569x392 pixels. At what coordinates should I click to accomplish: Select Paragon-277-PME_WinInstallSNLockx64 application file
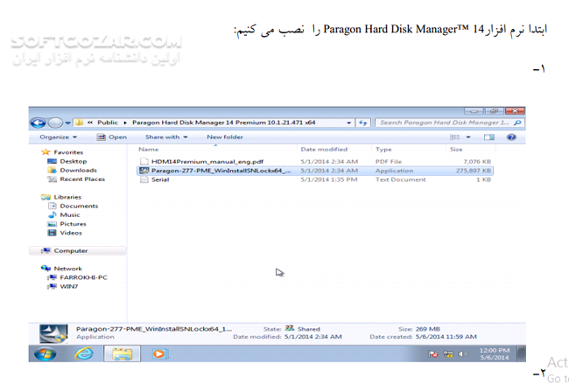[221, 171]
